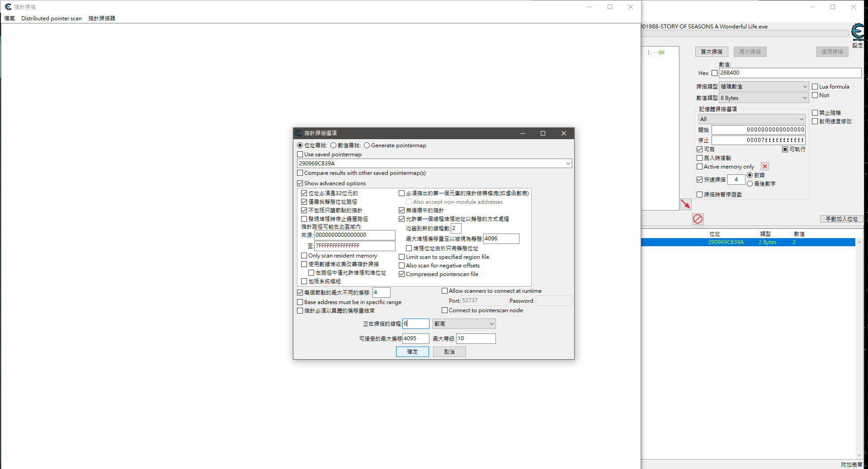The image size is (868, 469).
Task: Click the max level input field showing 10
Action: coord(476,338)
